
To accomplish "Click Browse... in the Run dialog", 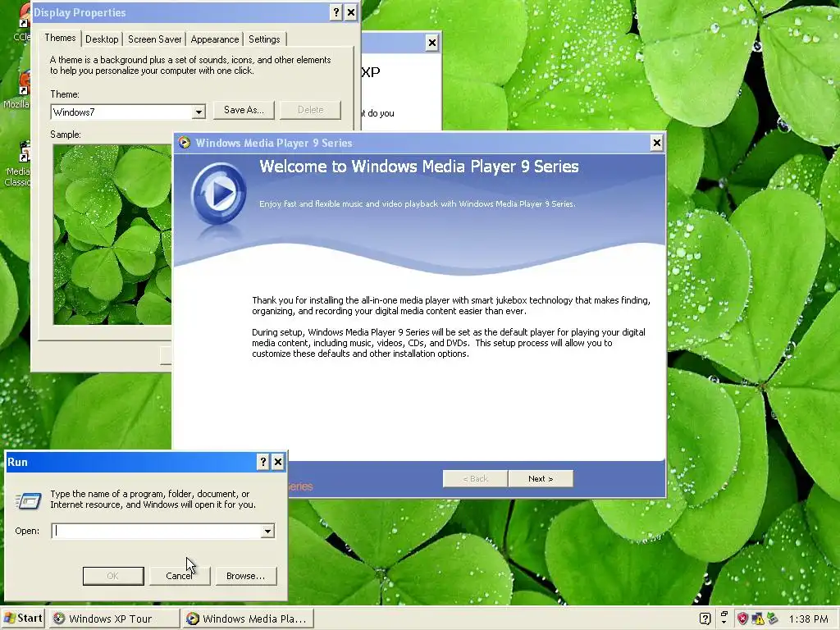I will coord(245,576).
